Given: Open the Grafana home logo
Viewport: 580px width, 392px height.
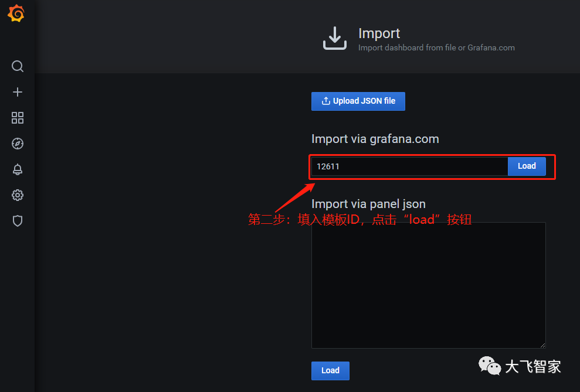Looking at the screenshot, I should (16, 13).
